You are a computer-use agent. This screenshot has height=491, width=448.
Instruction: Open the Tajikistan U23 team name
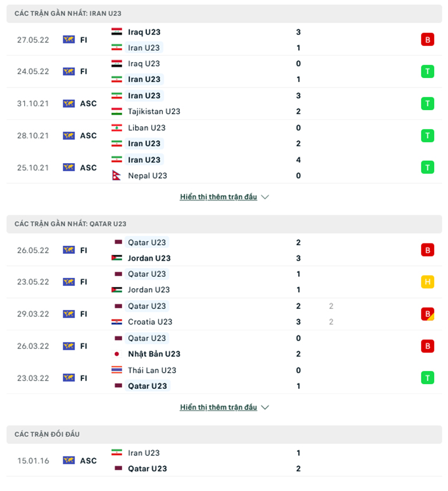[154, 111]
